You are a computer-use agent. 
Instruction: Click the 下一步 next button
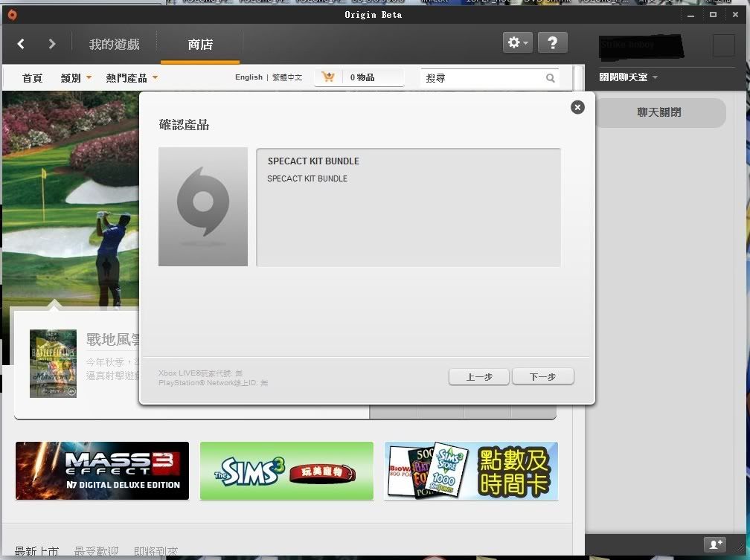(x=542, y=377)
